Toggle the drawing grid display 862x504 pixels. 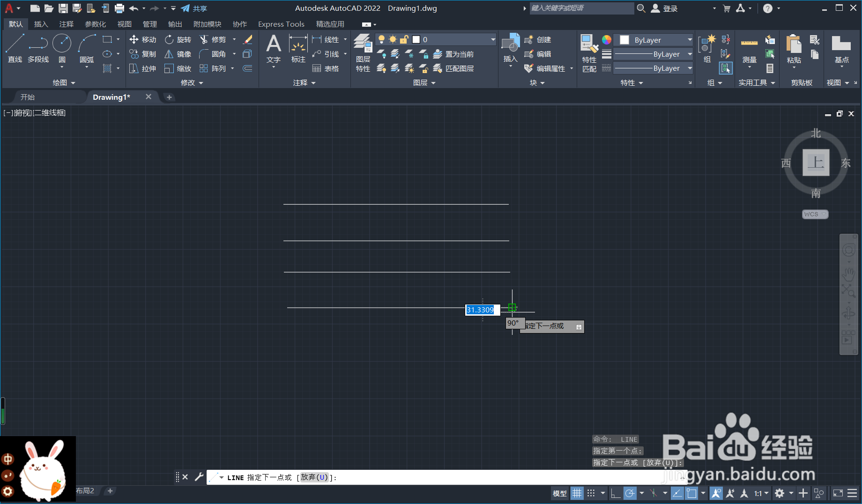(577, 493)
